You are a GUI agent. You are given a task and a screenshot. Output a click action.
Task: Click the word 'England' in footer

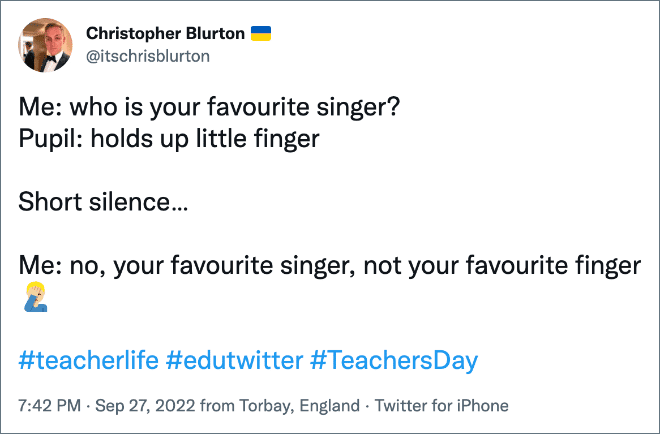330,406
